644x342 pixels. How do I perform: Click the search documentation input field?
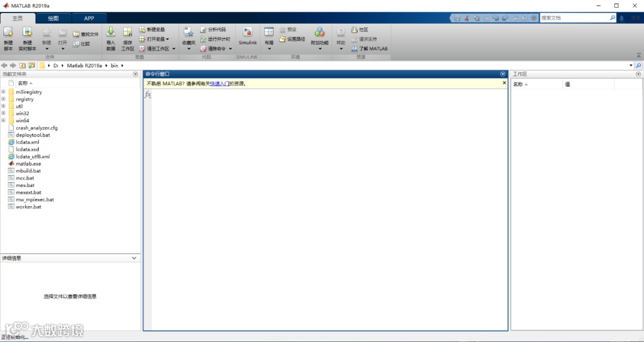pos(575,18)
